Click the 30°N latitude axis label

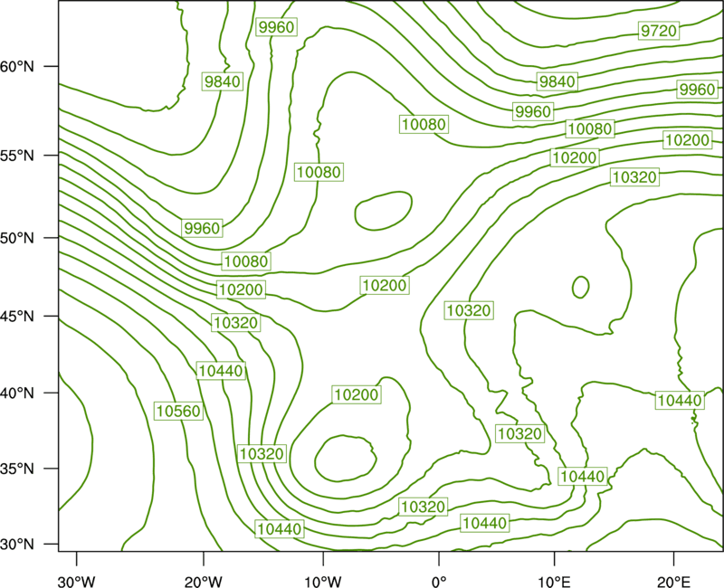click(x=17, y=545)
